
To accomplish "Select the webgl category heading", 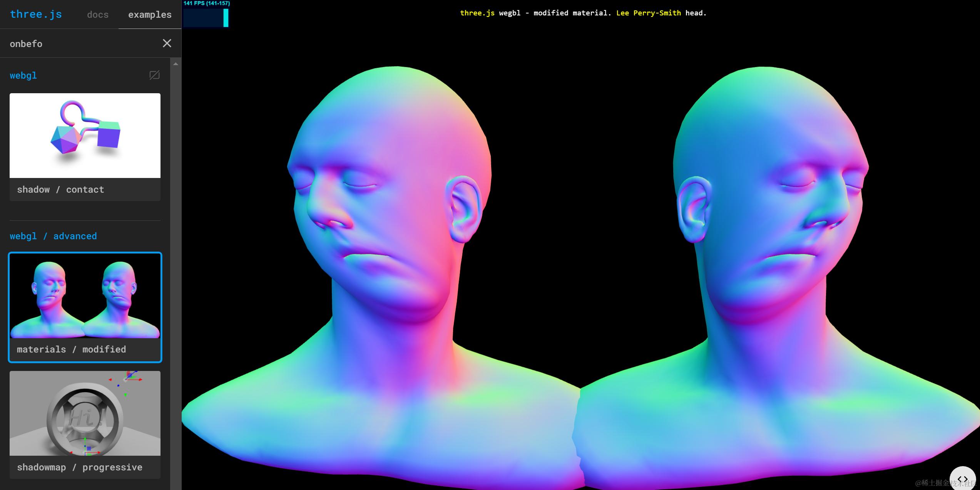I will (x=23, y=76).
